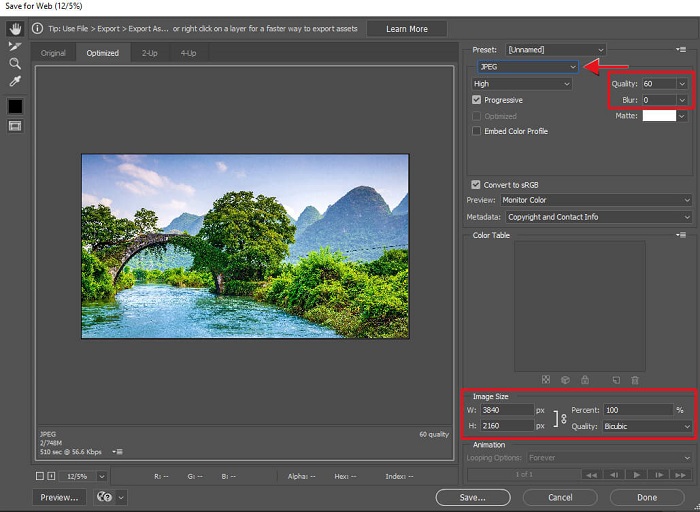Click the map selected colors to transparent icon
The width and height of the screenshot is (700, 512).
pos(546,379)
